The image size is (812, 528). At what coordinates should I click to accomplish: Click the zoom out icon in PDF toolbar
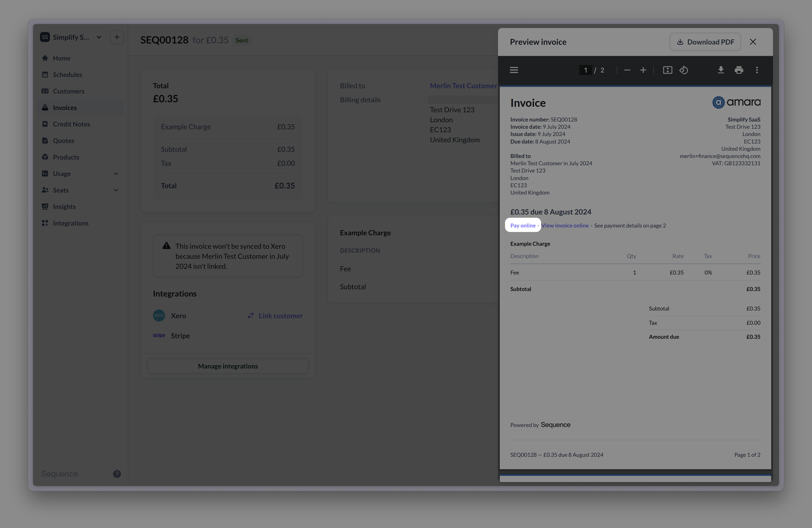[627, 70]
